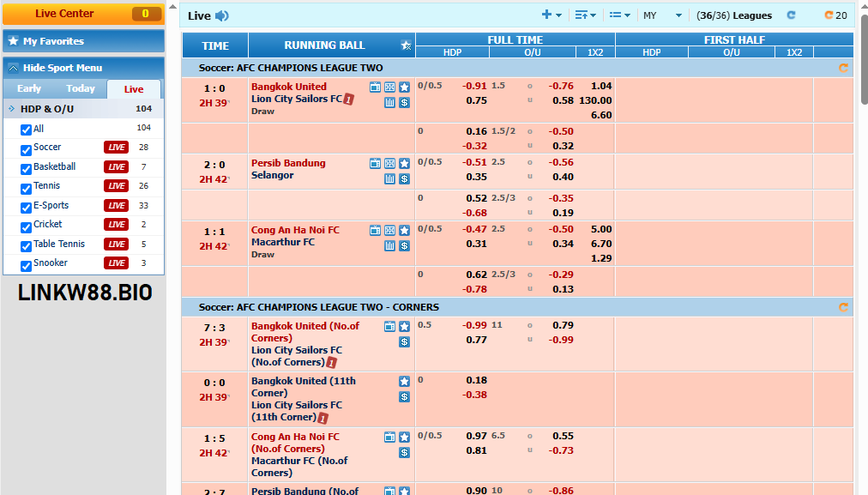Open live TV icon for Persib Bandung match
The height and width of the screenshot is (495, 868).
[375, 163]
